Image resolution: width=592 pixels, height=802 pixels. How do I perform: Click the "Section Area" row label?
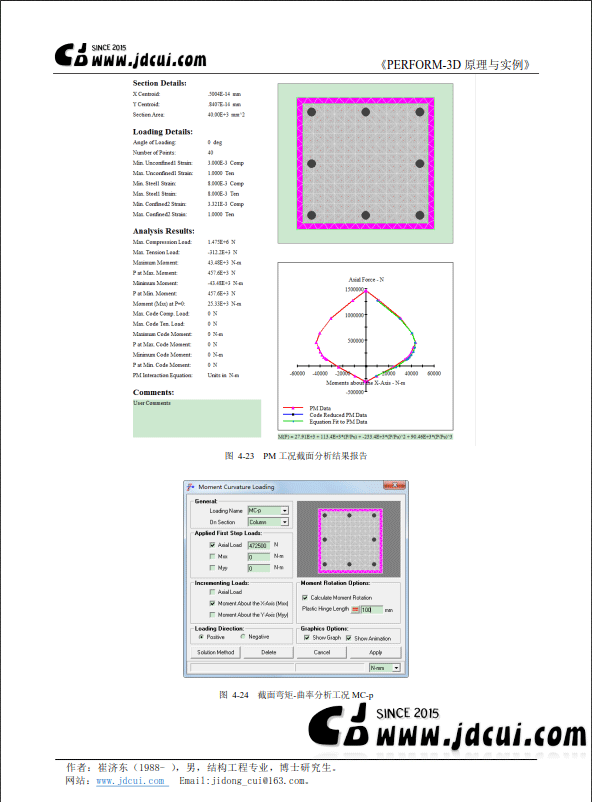(x=148, y=115)
